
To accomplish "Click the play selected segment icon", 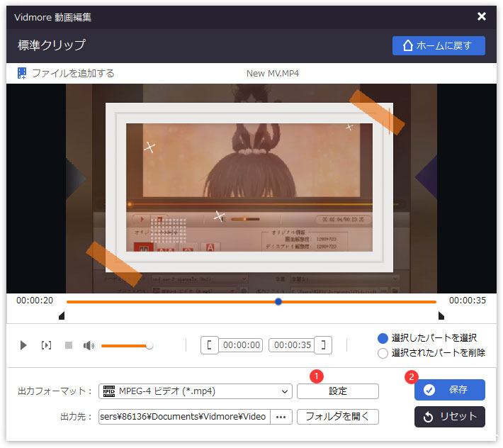I will click(46, 345).
